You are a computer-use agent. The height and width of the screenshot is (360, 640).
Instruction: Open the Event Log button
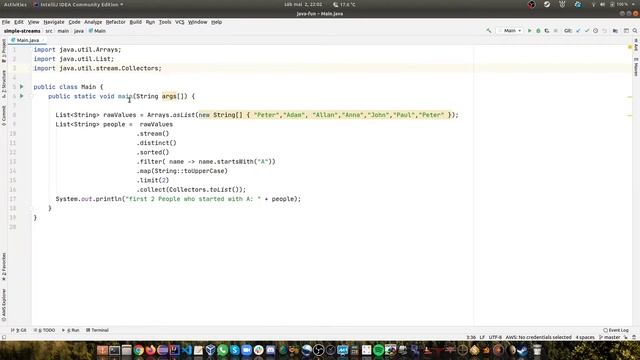tap(616, 330)
